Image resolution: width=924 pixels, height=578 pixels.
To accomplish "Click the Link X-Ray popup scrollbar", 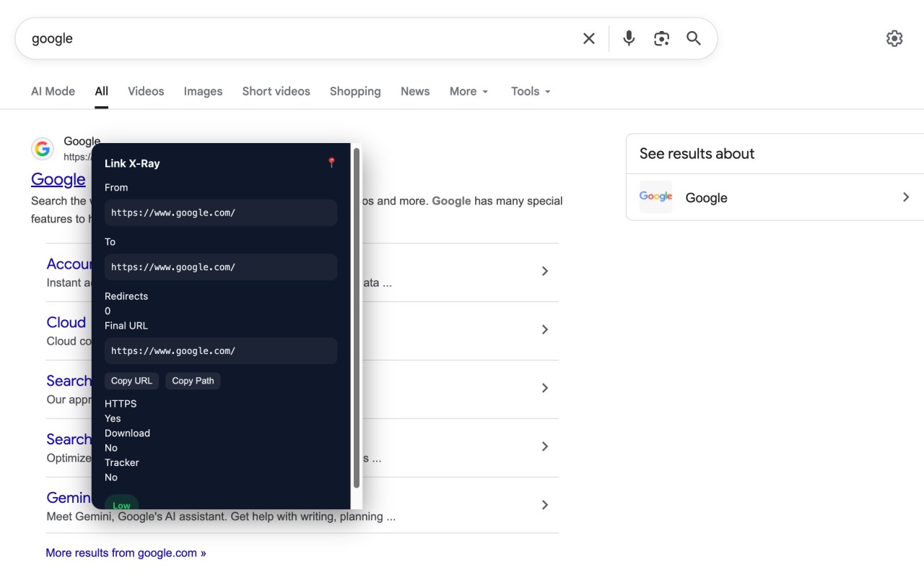I will [356, 318].
